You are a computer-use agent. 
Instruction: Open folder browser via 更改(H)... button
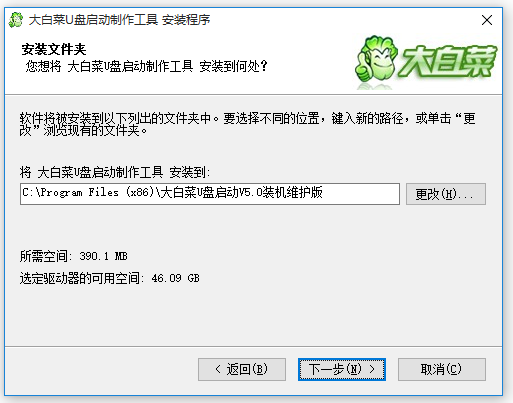(x=446, y=194)
